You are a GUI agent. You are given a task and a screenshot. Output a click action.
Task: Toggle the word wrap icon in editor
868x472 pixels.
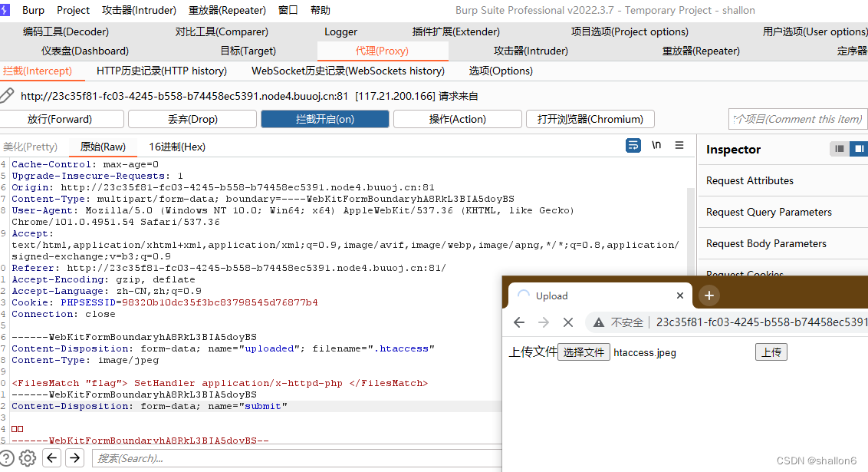[633, 145]
